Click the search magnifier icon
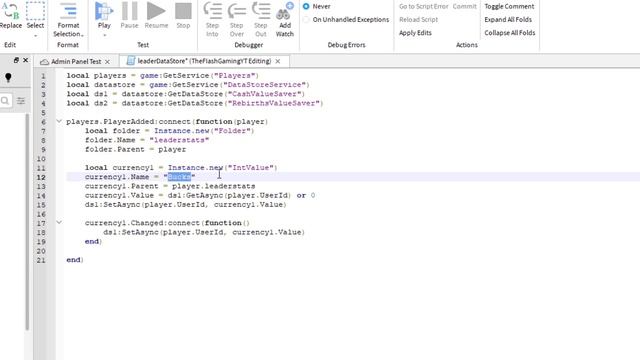 click(x=5, y=100)
